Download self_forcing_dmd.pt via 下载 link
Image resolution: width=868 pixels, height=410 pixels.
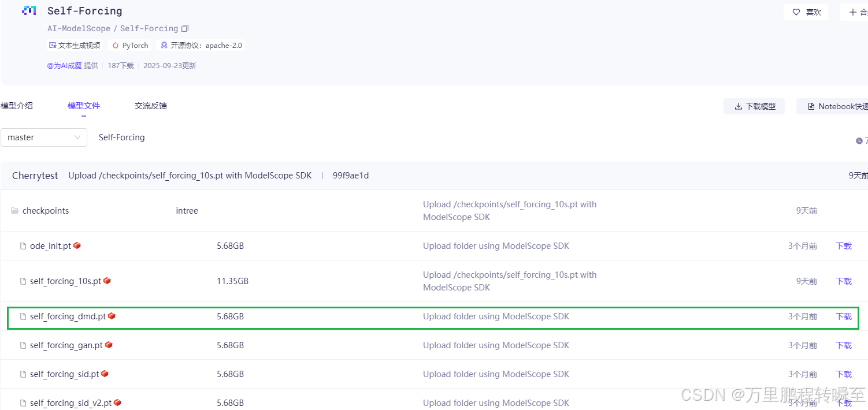click(844, 316)
